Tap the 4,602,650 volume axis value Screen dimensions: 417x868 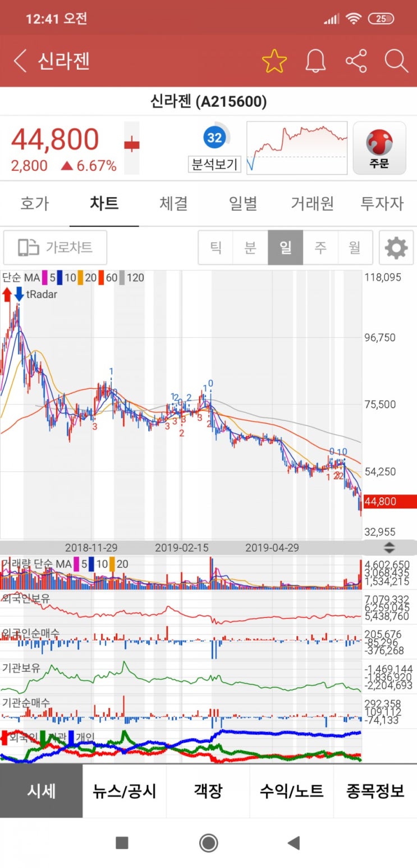point(387,565)
